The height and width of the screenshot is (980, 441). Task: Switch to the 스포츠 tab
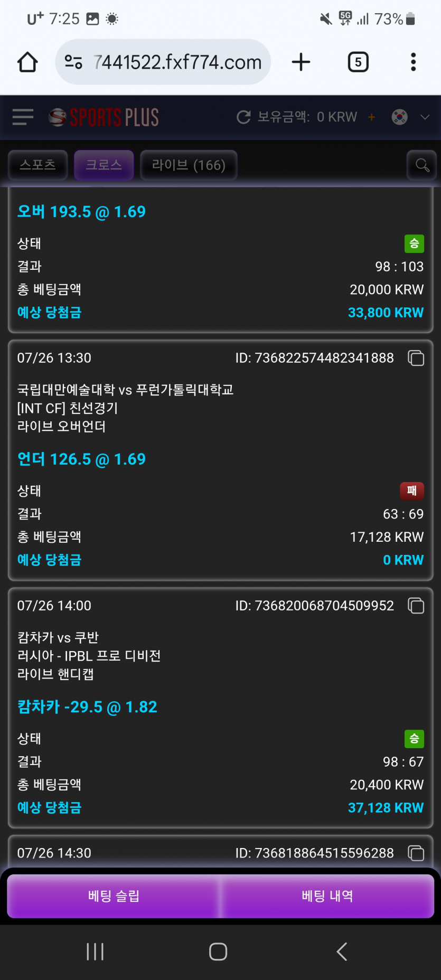37,165
